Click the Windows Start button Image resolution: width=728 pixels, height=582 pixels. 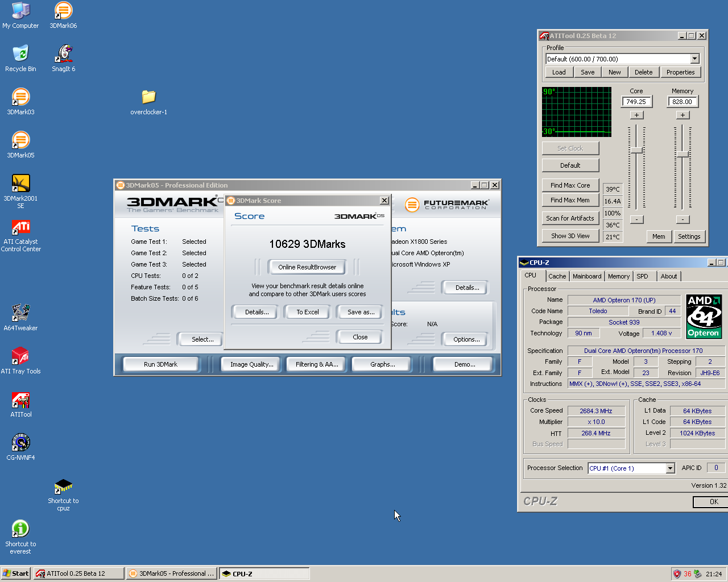15,573
